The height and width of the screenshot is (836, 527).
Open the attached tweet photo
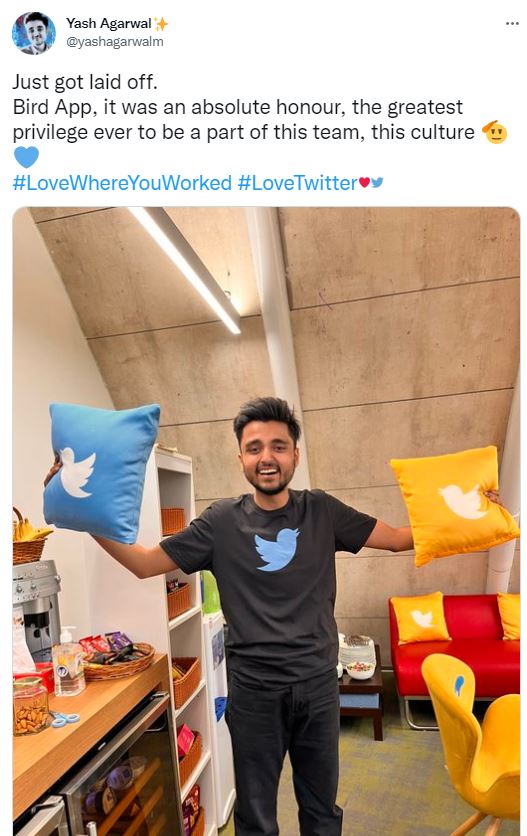point(266,521)
